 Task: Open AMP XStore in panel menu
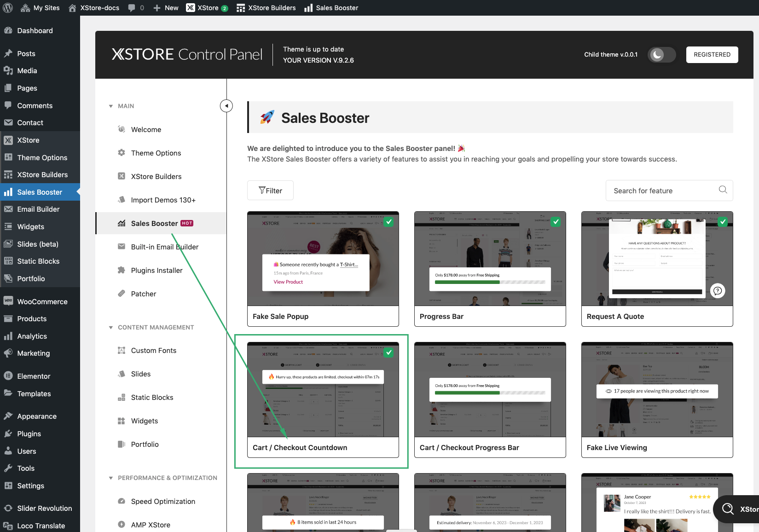pos(161,525)
